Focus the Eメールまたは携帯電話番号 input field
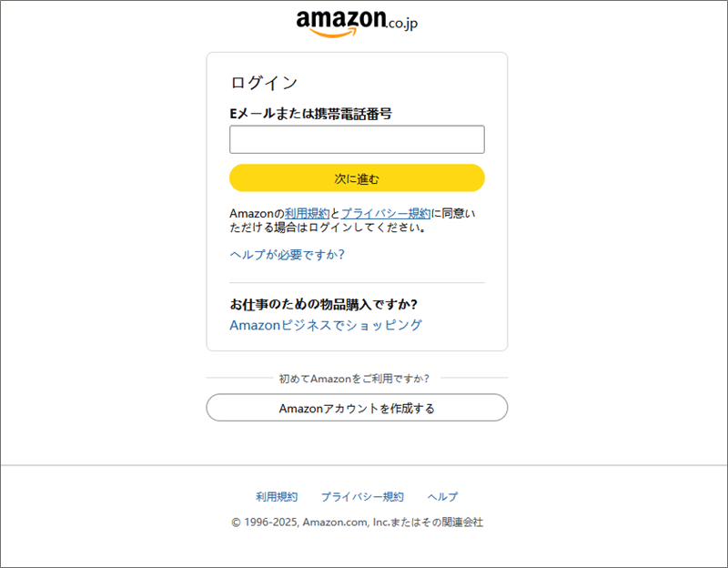 point(357,139)
